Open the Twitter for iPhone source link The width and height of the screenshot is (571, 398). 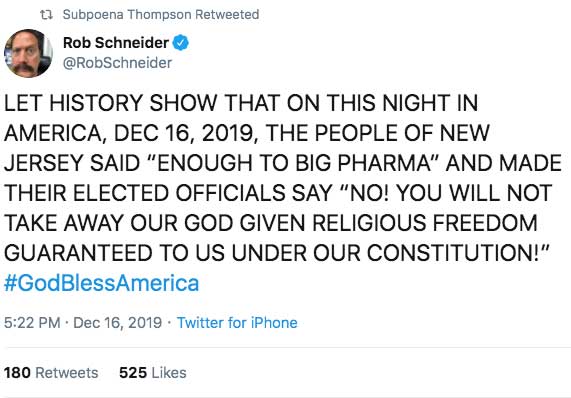pos(237,323)
